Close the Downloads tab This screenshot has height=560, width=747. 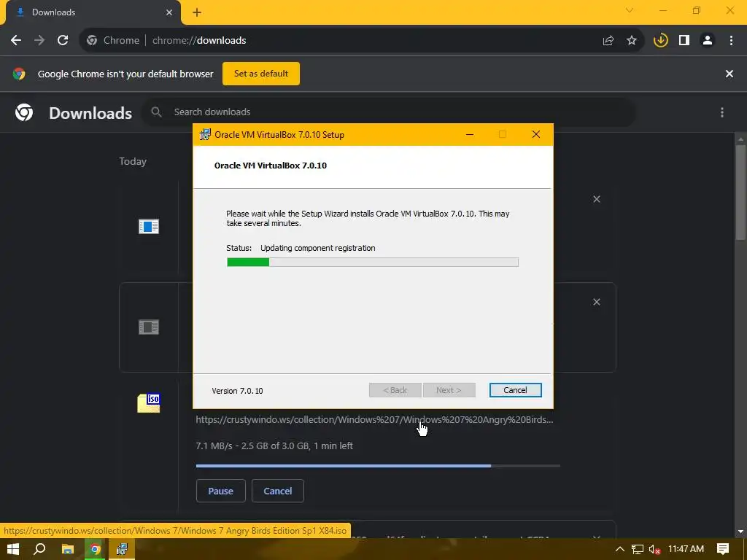tap(169, 12)
